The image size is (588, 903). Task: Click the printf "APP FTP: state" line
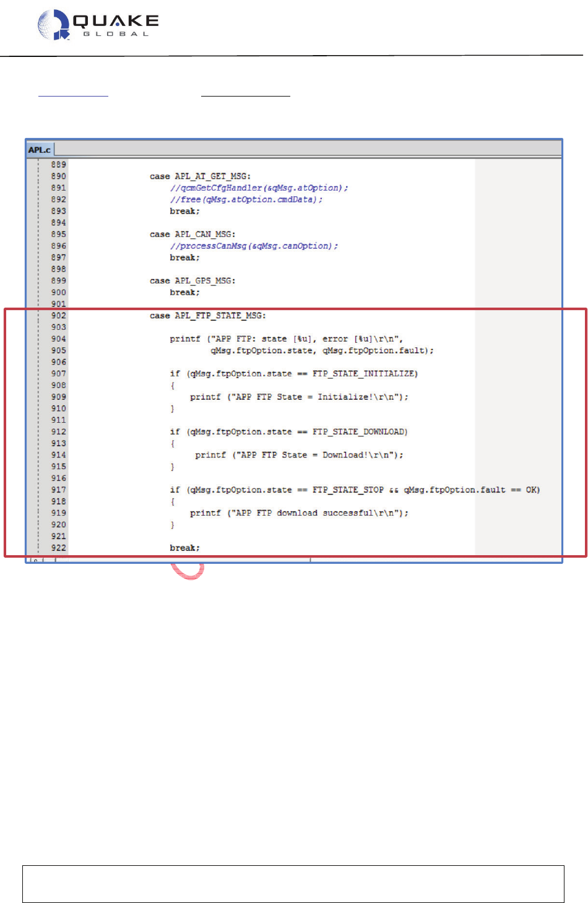coord(287,339)
